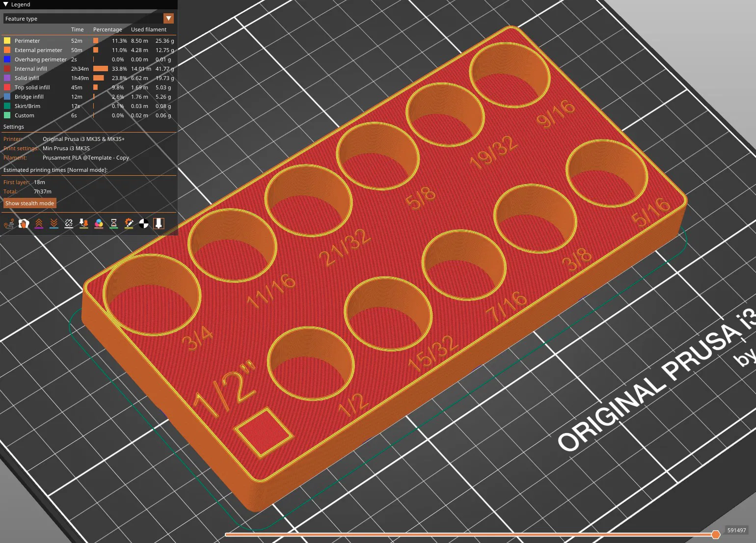Viewport: 756px width, 543px height.
Task: Toggle the Tool changes visibility icon
Action: 84,224
